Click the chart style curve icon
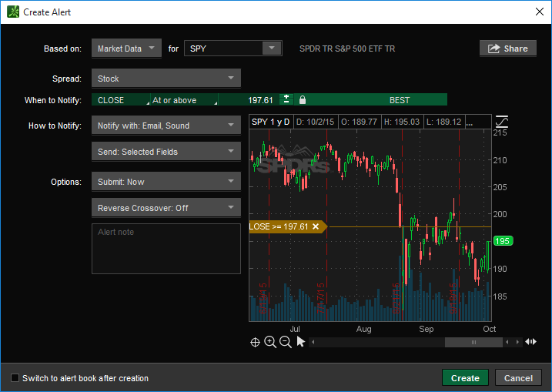This screenshot has height=392, width=552. click(x=502, y=122)
